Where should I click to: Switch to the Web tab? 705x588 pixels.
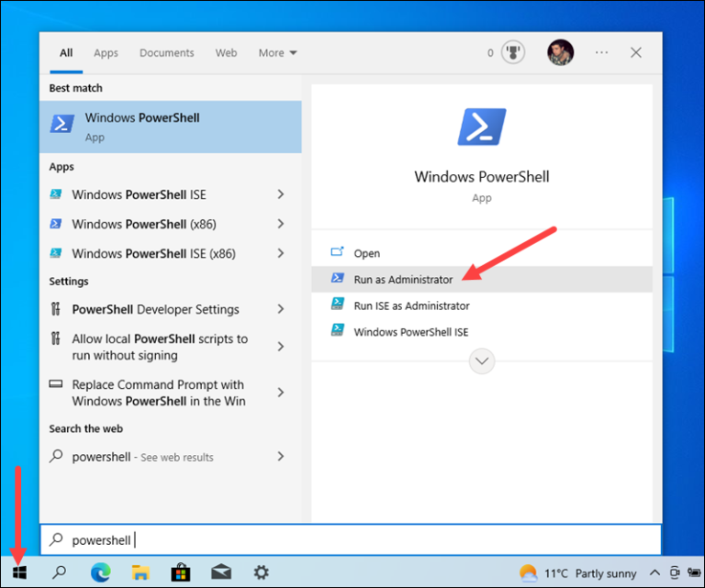226,53
